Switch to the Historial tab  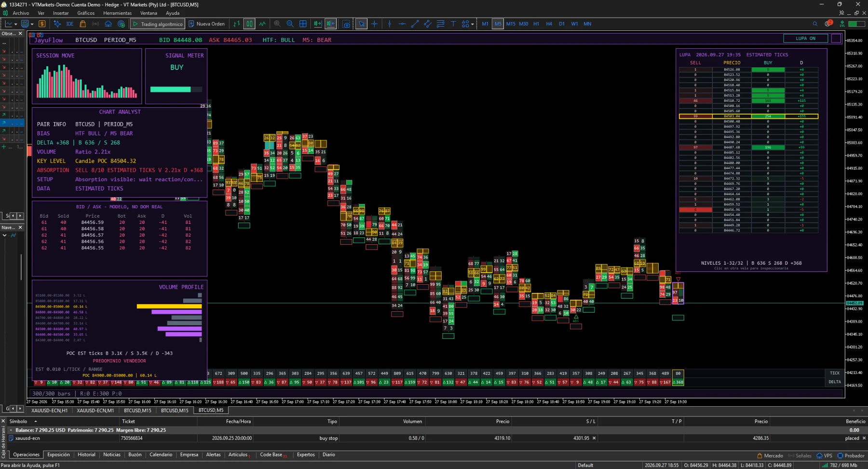(x=86, y=455)
